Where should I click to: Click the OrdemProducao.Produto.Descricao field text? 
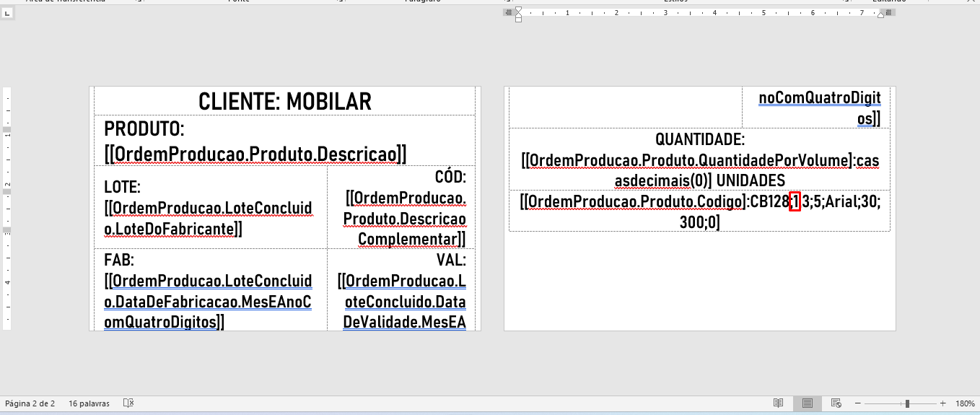(255, 154)
